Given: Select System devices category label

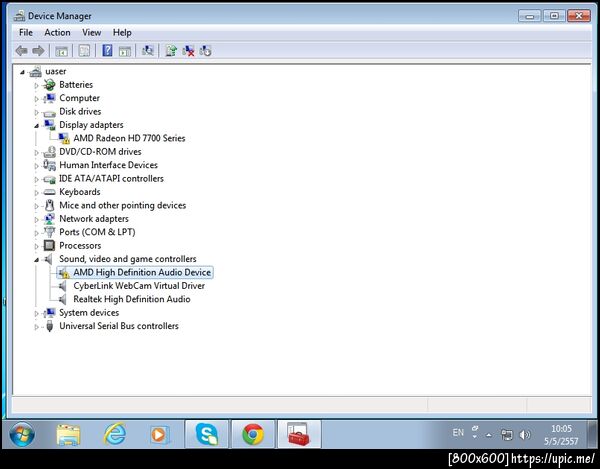Looking at the screenshot, I should point(89,313).
